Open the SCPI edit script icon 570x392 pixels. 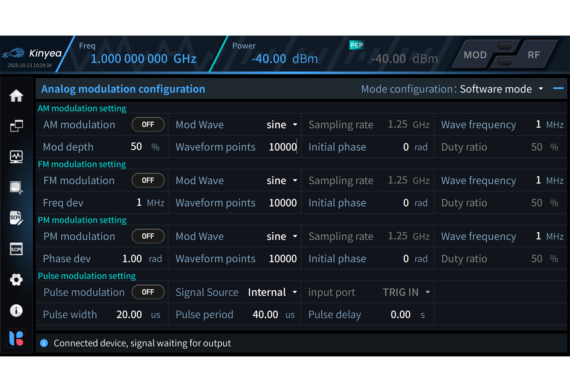(x=16, y=218)
